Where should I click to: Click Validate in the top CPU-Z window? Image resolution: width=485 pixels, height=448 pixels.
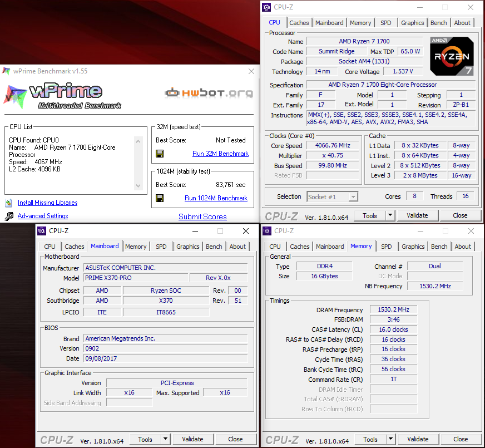[x=417, y=215]
